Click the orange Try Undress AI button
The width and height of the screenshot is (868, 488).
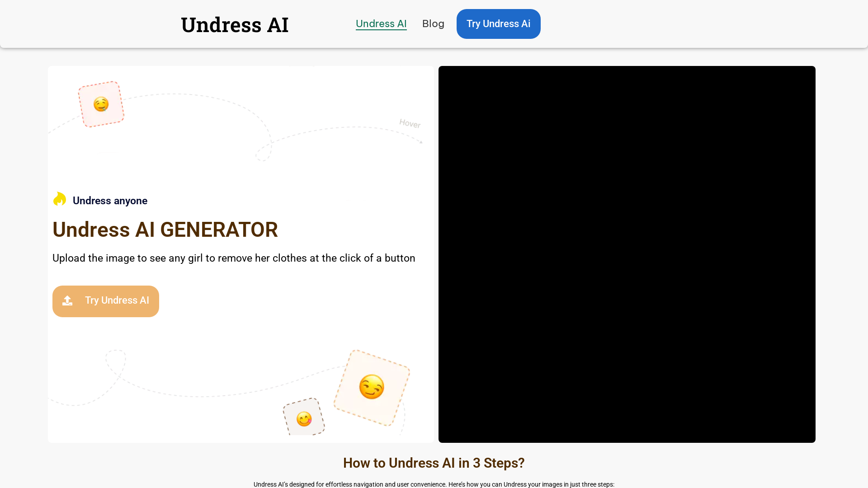(x=106, y=301)
